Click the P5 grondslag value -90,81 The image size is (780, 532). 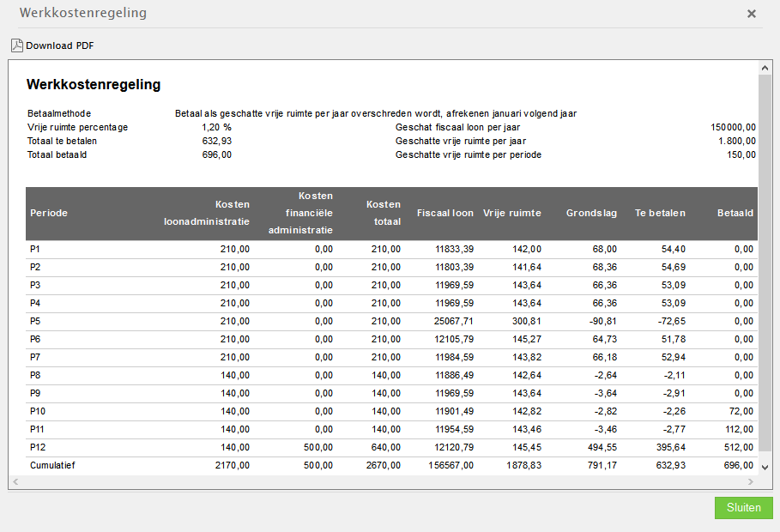pyautogui.click(x=603, y=321)
